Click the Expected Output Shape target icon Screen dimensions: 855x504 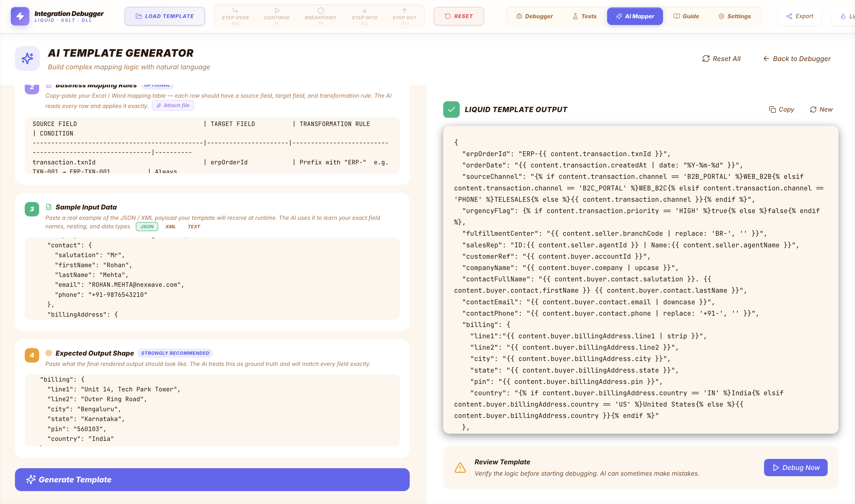click(48, 353)
